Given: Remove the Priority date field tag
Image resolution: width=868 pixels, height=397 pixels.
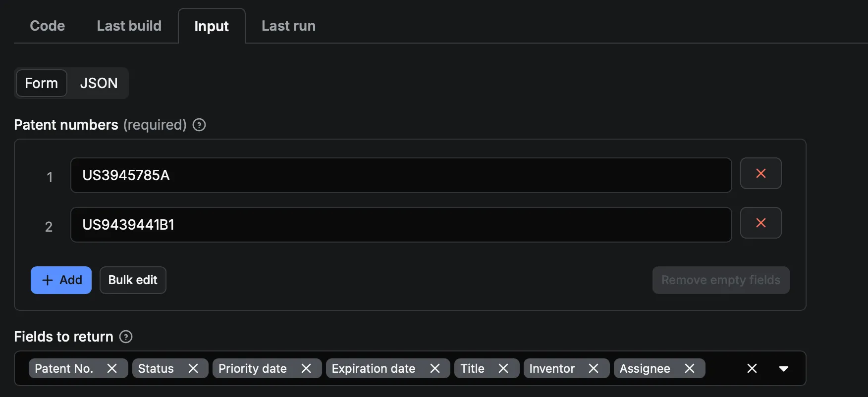Looking at the screenshot, I should [x=306, y=368].
